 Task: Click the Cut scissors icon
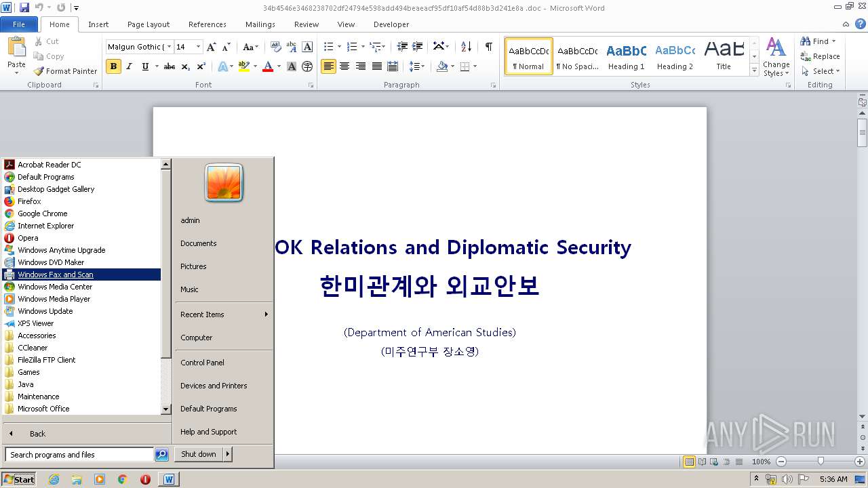coord(39,41)
